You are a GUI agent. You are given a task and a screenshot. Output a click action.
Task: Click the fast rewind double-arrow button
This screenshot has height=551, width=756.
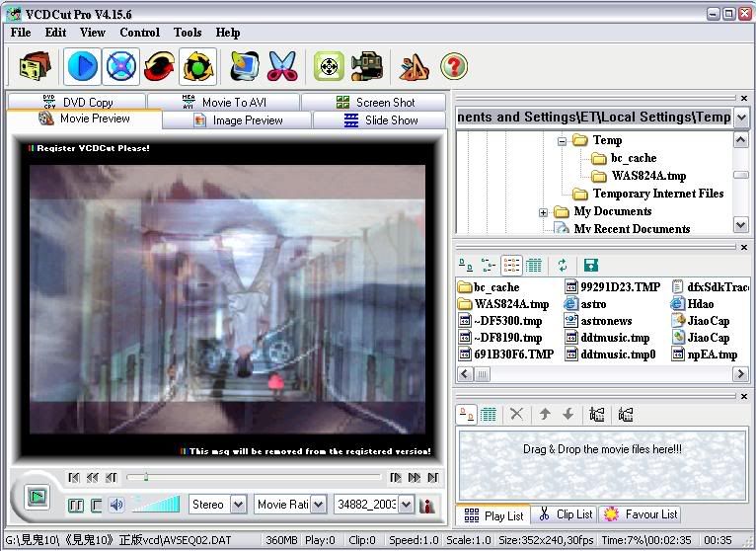point(92,478)
